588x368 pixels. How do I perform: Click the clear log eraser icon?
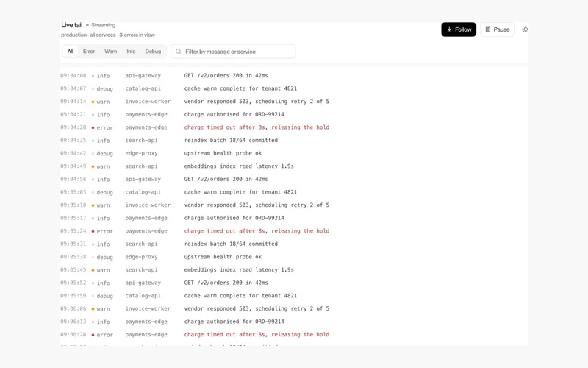pyautogui.click(x=525, y=29)
